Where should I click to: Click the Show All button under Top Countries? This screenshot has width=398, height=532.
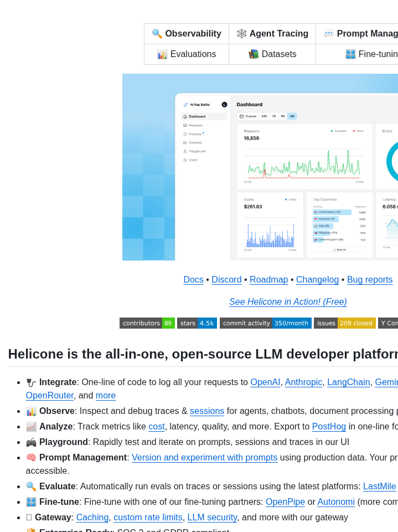tap(339, 250)
